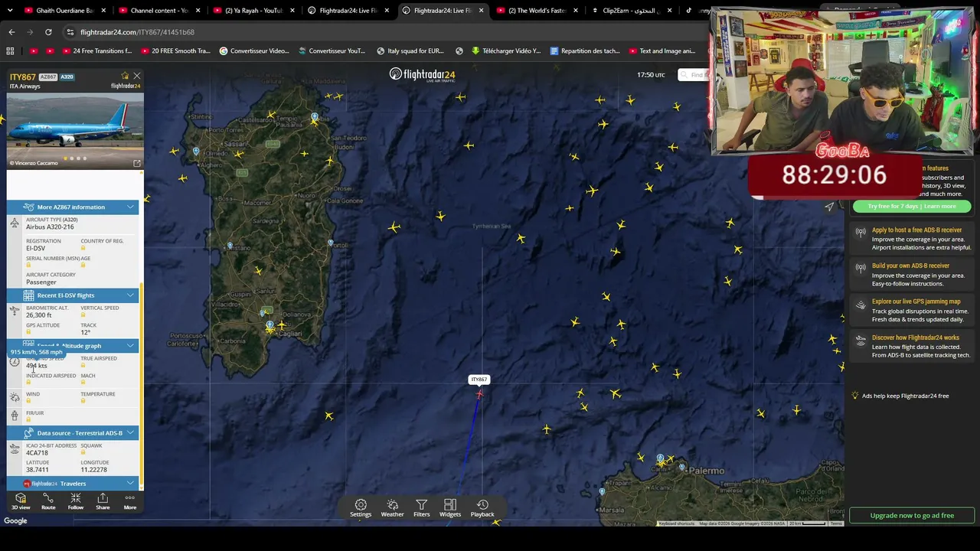The image size is (980, 551).
Task: Collapse Data source Terrestrial ADS-B section
Action: tap(73, 432)
